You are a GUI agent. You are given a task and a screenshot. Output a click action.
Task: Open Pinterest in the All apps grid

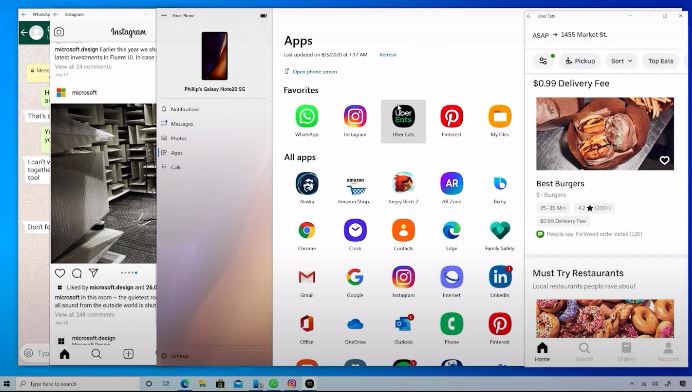(500, 324)
